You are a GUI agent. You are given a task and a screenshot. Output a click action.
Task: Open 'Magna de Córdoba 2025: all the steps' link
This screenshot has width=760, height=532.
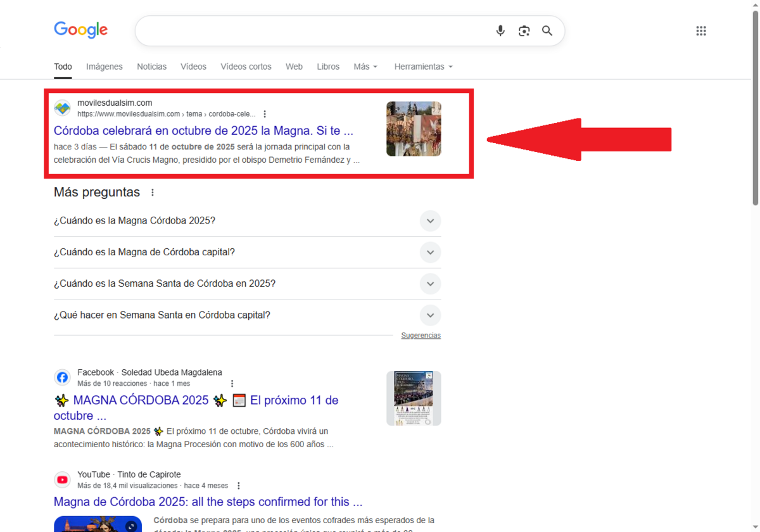[x=208, y=502]
